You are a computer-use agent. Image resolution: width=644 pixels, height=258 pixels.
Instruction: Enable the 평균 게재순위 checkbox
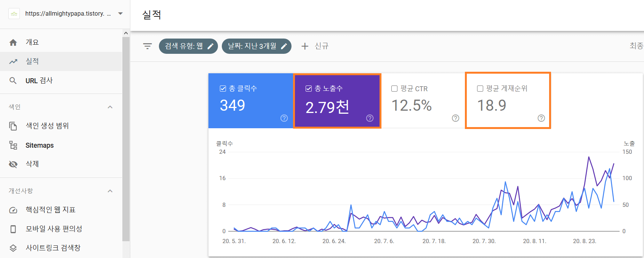[x=480, y=89]
